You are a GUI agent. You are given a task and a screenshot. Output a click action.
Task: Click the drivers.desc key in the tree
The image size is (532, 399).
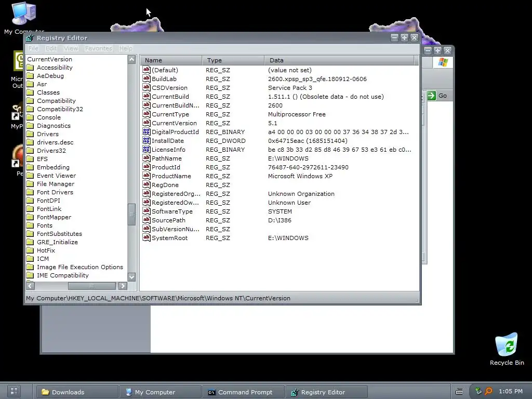click(55, 142)
